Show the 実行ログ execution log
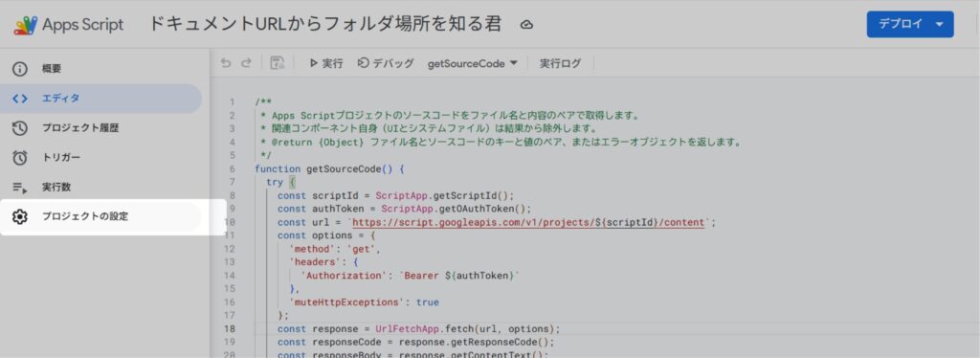The image size is (980, 358). click(560, 63)
